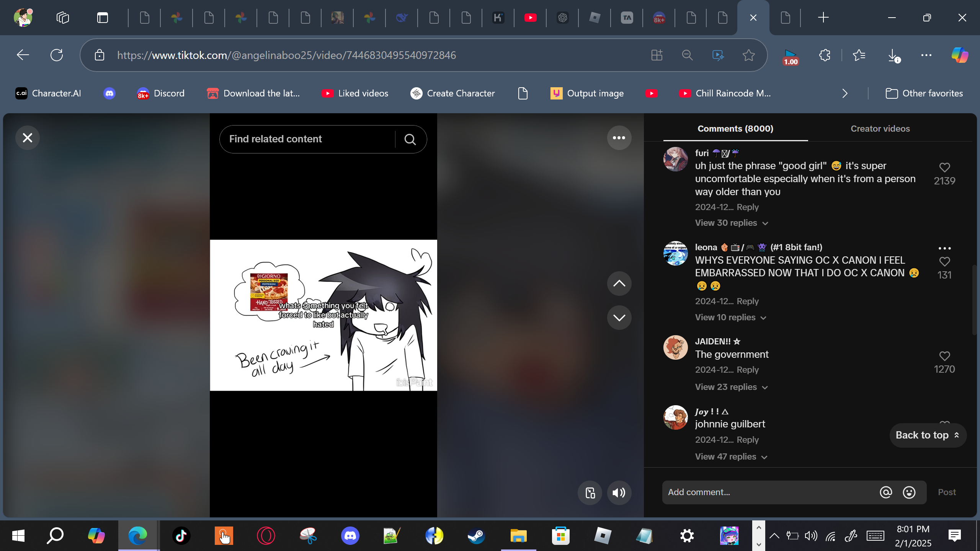
Task: Open the video more options menu
Action: [x=619, y=138]
